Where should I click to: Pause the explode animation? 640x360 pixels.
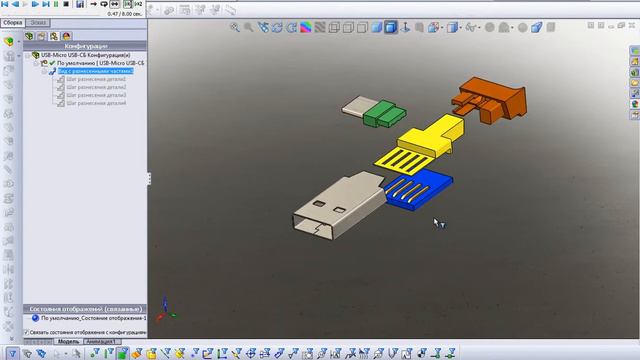pyautogui.click(x=56, y=4)
